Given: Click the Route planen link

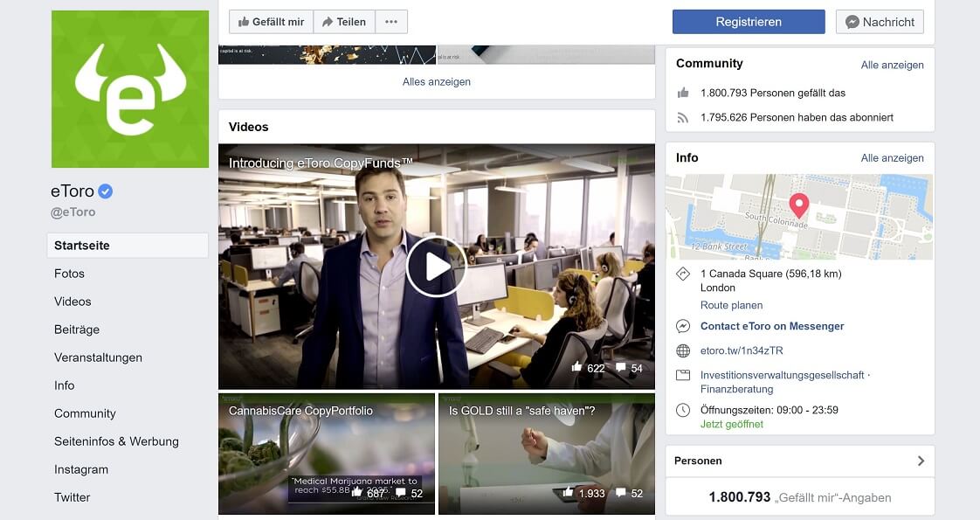Looking at the screenshot, I should click(731, 305).
